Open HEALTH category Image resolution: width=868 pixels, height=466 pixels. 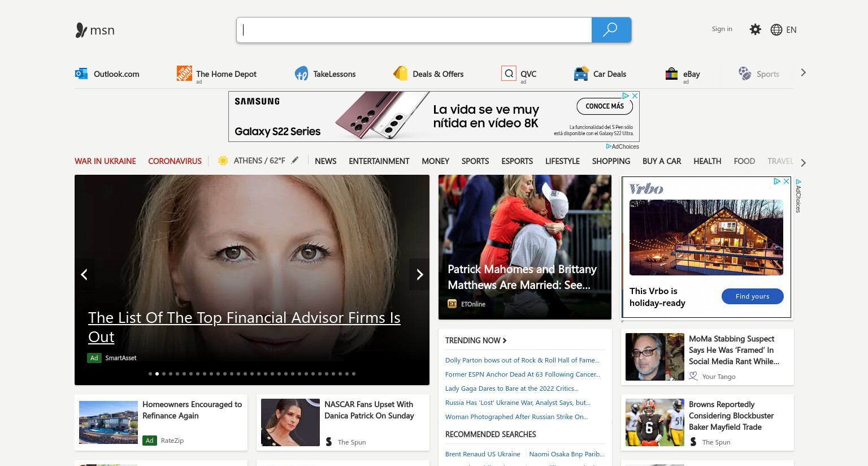(708, 161)
